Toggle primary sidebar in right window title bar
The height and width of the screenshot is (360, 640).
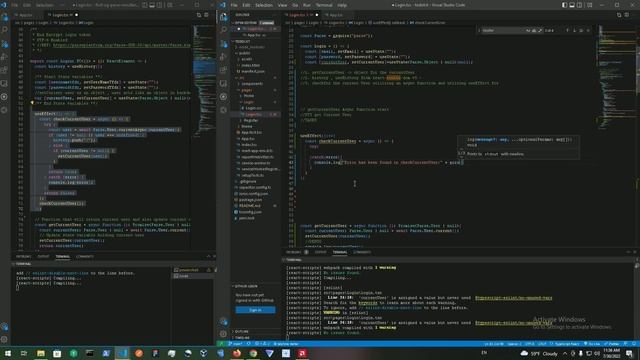tap(564, 5)
